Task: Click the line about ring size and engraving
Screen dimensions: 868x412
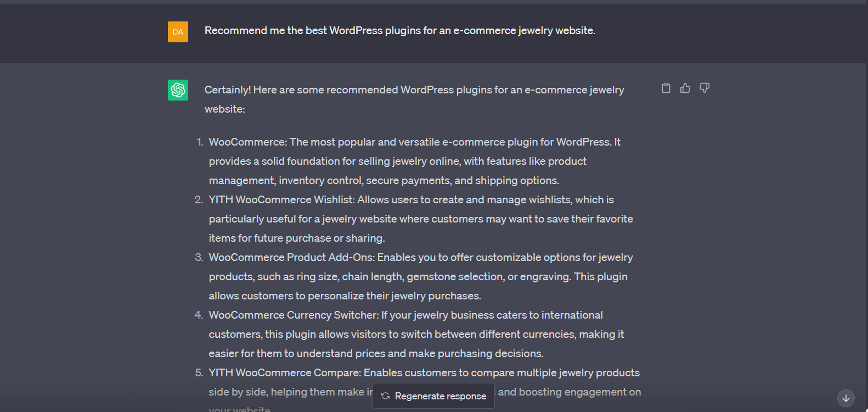Action: (418, 277)
